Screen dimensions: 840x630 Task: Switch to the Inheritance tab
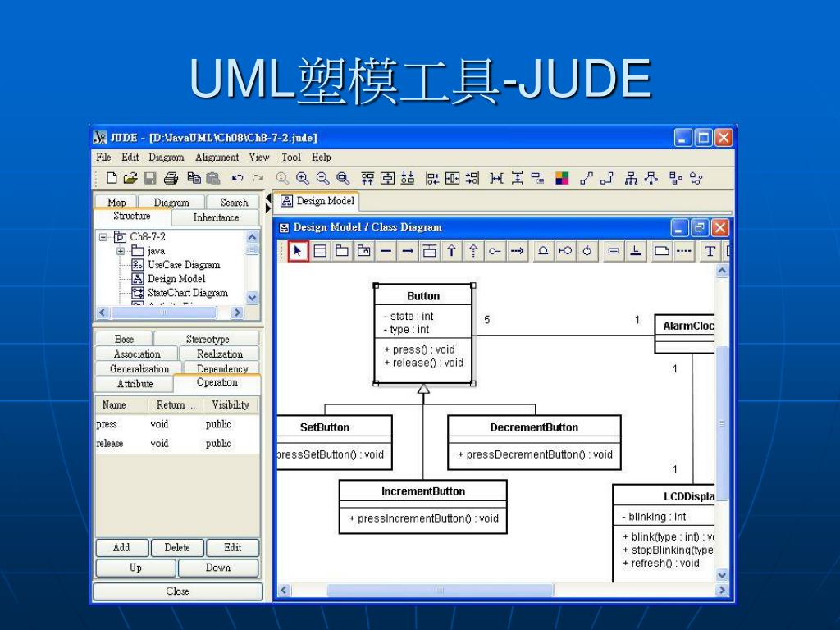216,217
